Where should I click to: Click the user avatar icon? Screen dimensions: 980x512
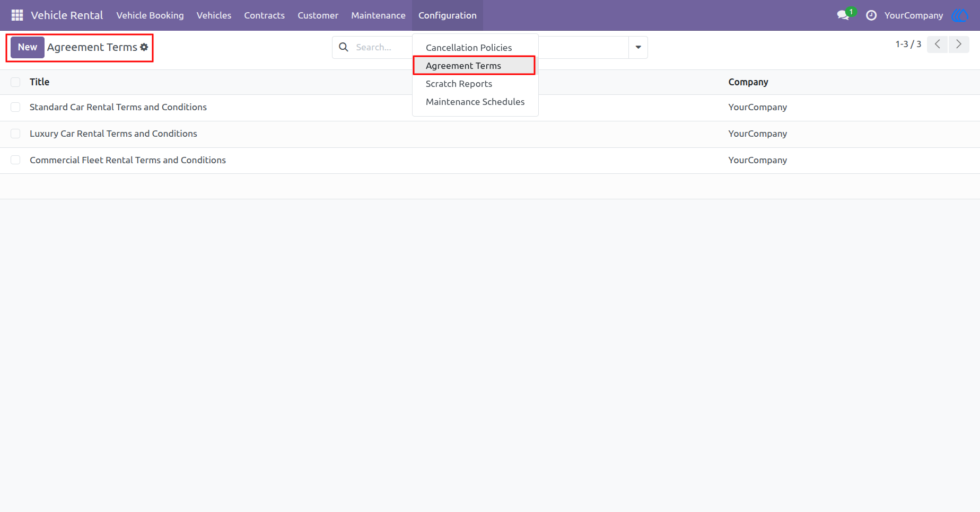tap(960, 15)
